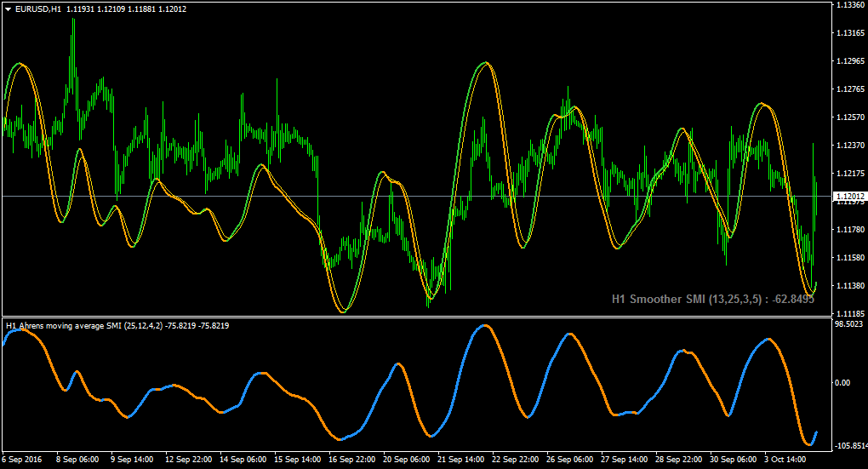Select the 28 Sep 22:00 time label
The image size is (868, 469).
(678, 460)
